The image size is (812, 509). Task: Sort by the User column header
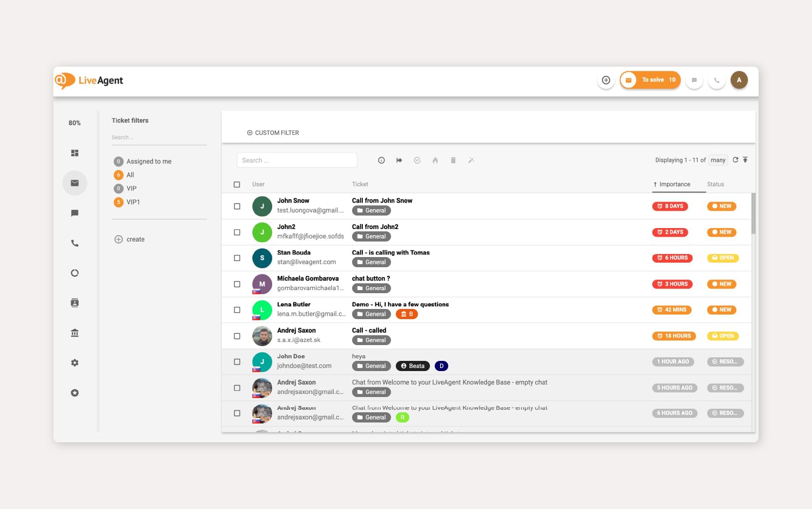coord(258,184)
